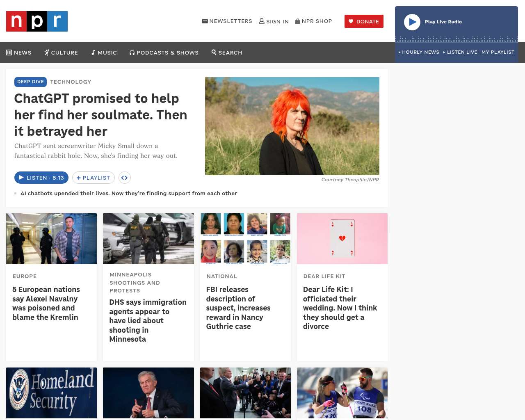The width and height of the screenshot is (525, 420).
Task: Expand the News menu
Action: pos(19,52)
